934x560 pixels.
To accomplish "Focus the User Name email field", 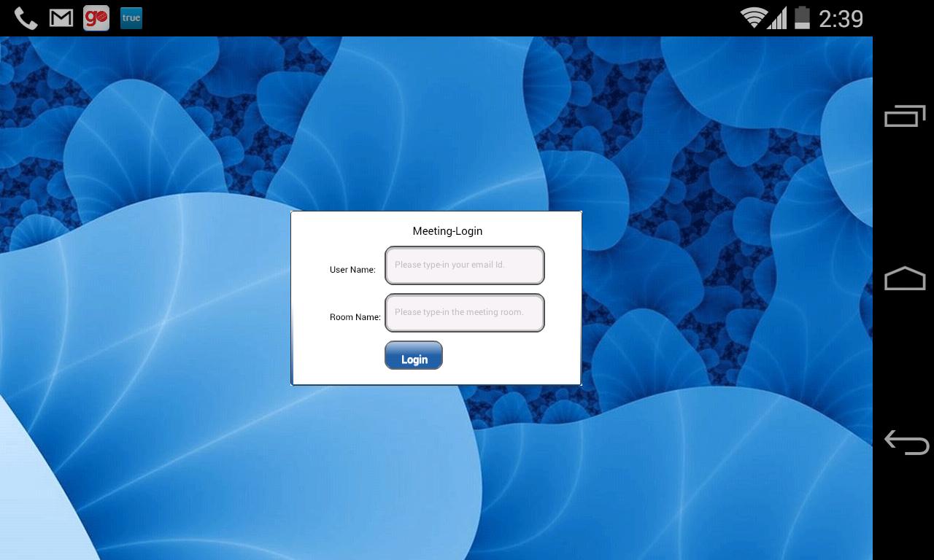I will (x=465, y=265).
